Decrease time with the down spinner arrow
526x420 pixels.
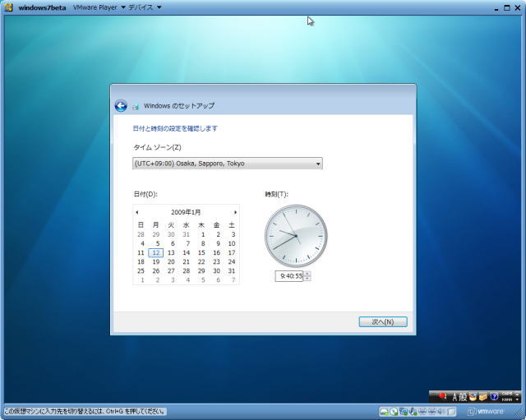pyautogui.click(x=307, y=279)
